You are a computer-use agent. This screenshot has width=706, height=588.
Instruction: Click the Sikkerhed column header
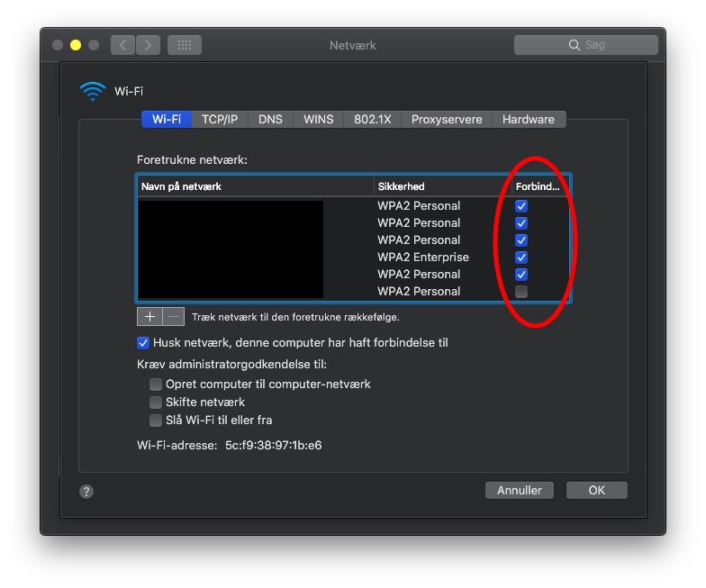[443, 186]
